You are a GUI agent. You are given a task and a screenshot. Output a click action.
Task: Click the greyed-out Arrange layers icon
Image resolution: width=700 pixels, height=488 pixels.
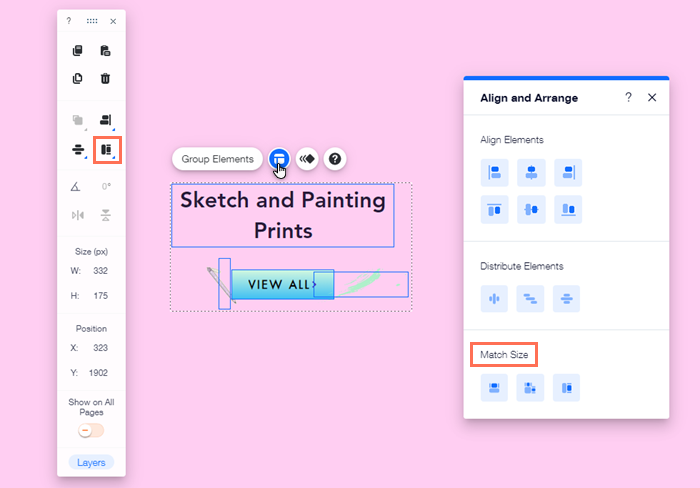click(78, 120)
